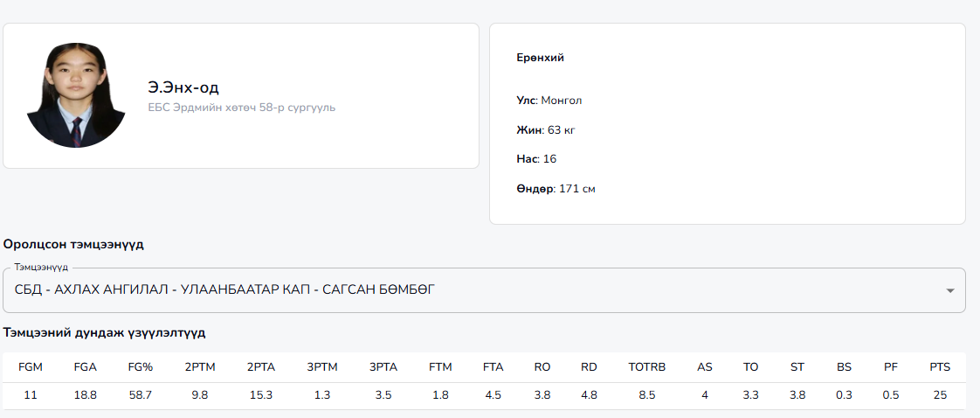Click the PTS column header
980x418 pixels.
[940, 367]
